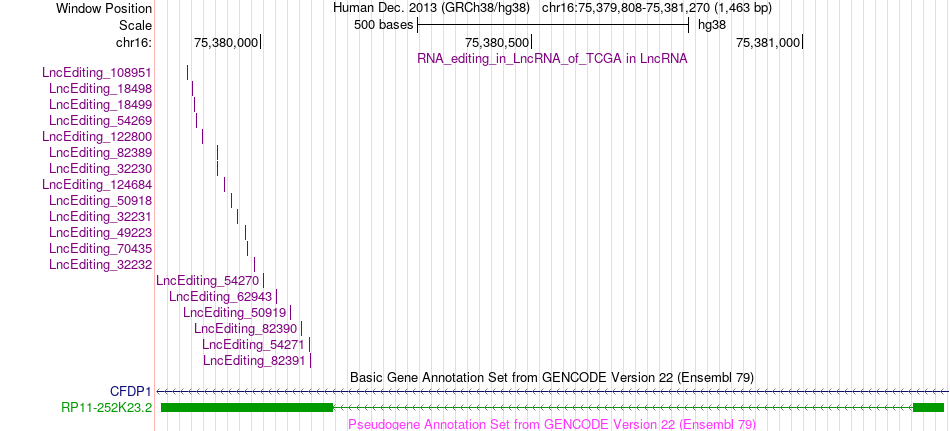The image size is (950, 431).
Task: Click the LncEditing_108951 track label
Action: (x=97, y=73)
